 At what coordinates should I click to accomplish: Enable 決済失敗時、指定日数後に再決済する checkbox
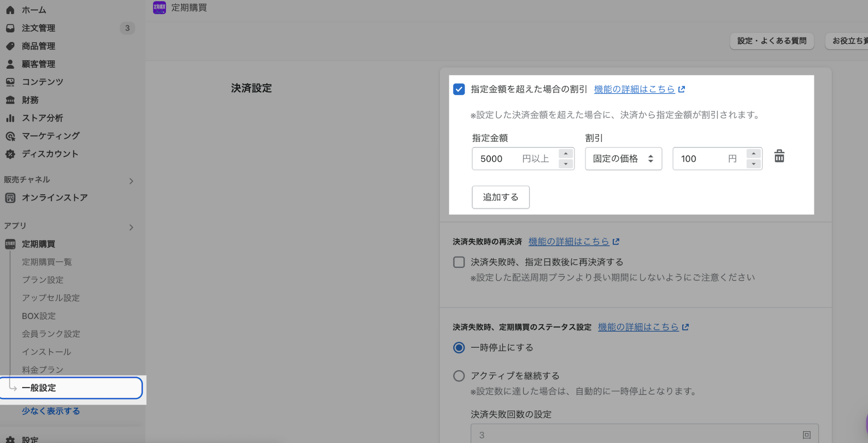point(459,262)
